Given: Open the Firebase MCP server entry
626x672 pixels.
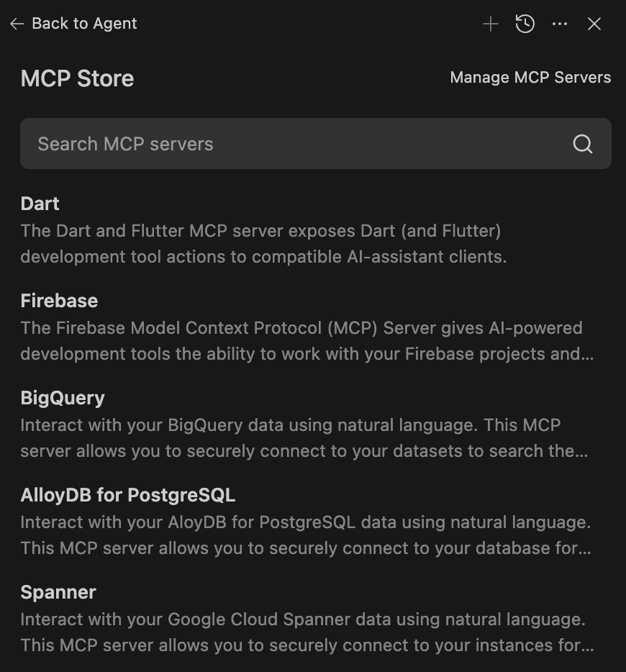Looking at the screenshot, I should tap(59, 301).
